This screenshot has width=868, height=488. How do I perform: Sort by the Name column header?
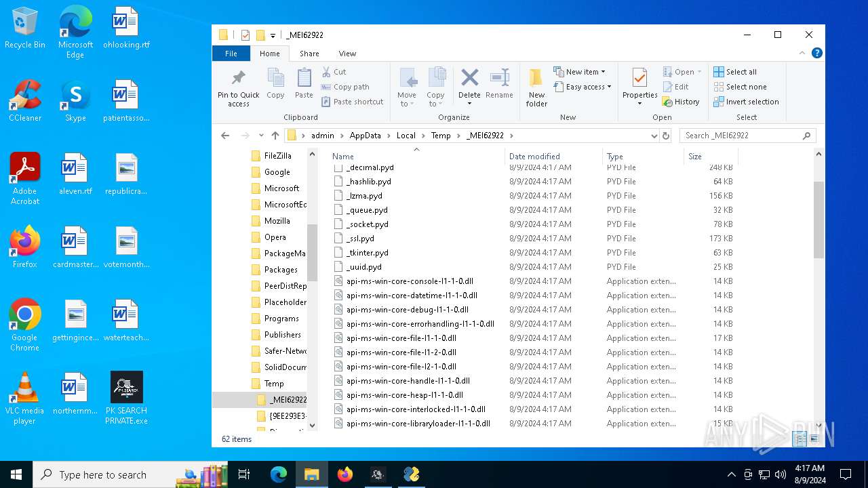pos(416,156)
